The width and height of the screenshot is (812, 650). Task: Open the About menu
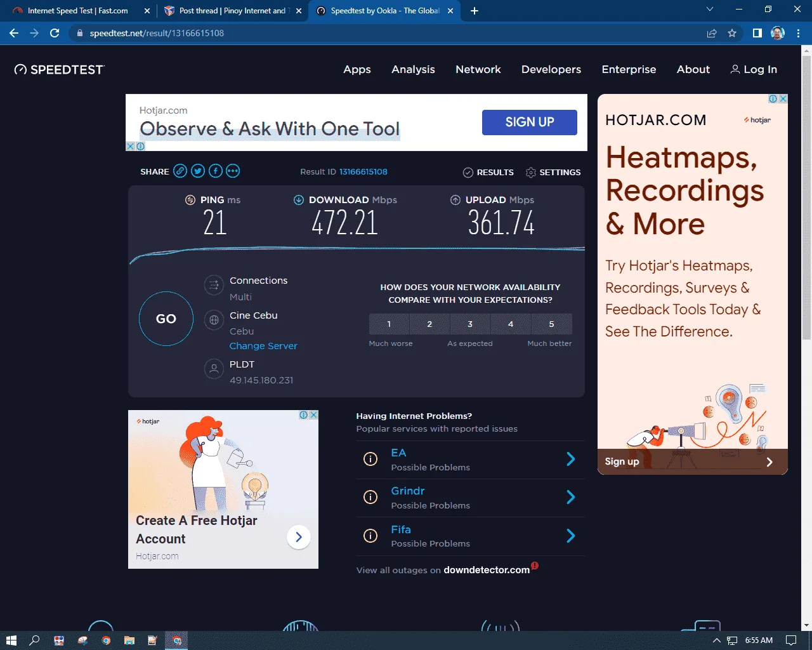(693, 69)
